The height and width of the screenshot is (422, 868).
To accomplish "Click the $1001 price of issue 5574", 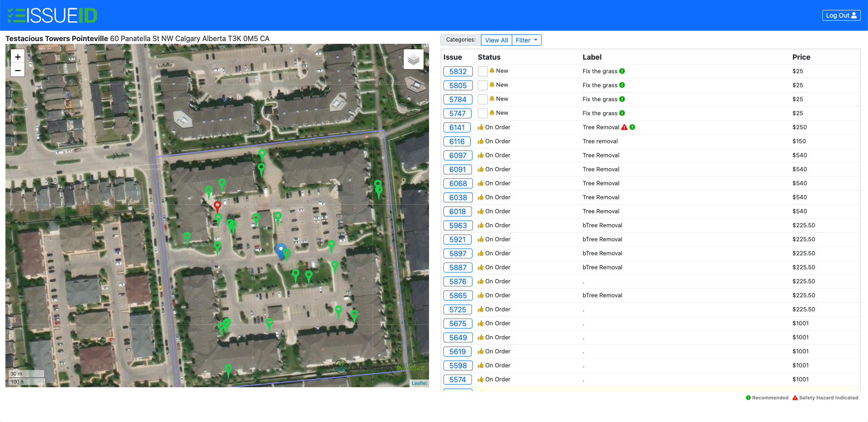I will point(801,380).
